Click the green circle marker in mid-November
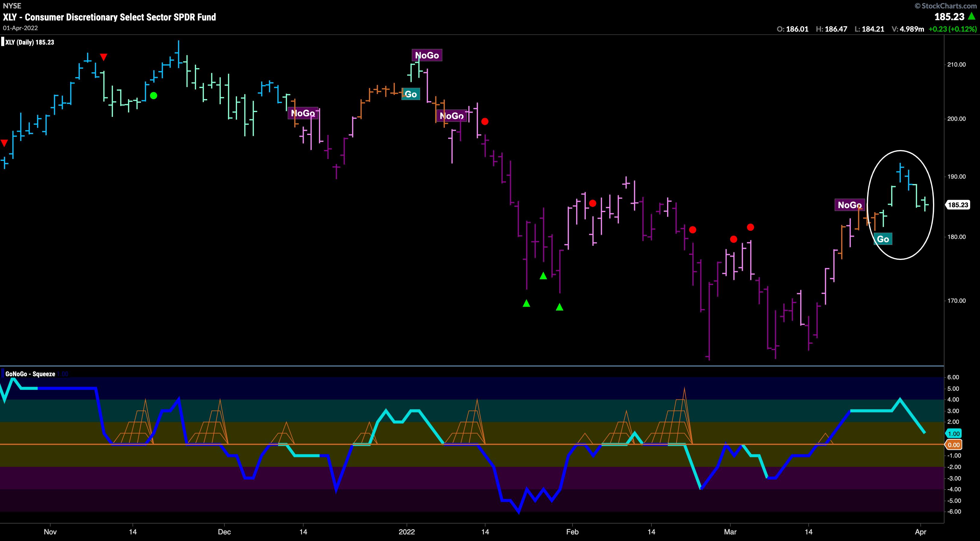Image resolution: width=980 pixels, height=541 pixels. coord(153,95)
